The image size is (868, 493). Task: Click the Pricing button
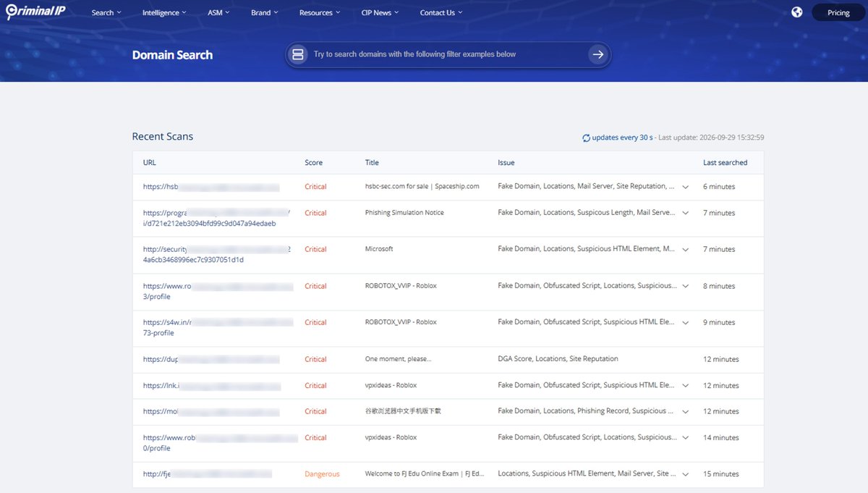coord(838,12)
